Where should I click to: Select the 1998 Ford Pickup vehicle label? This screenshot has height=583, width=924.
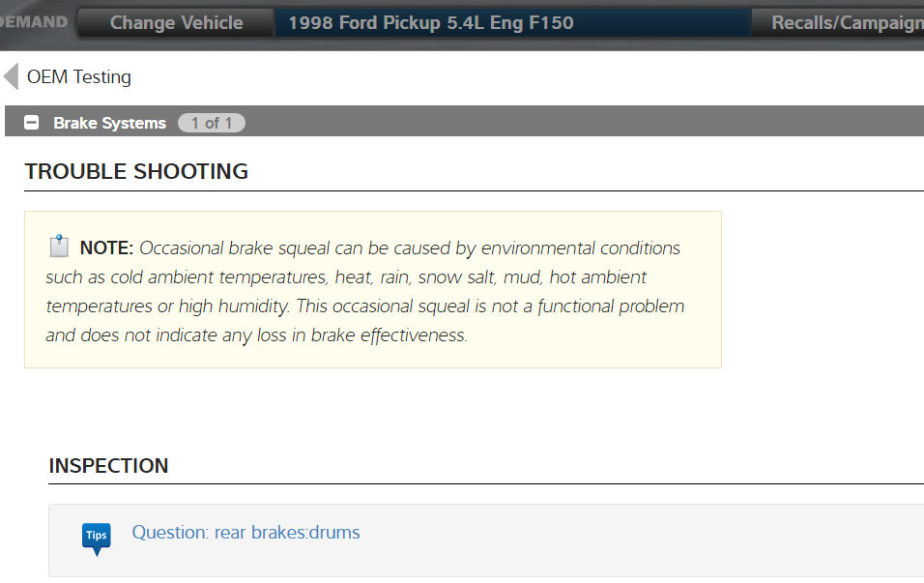430,22
